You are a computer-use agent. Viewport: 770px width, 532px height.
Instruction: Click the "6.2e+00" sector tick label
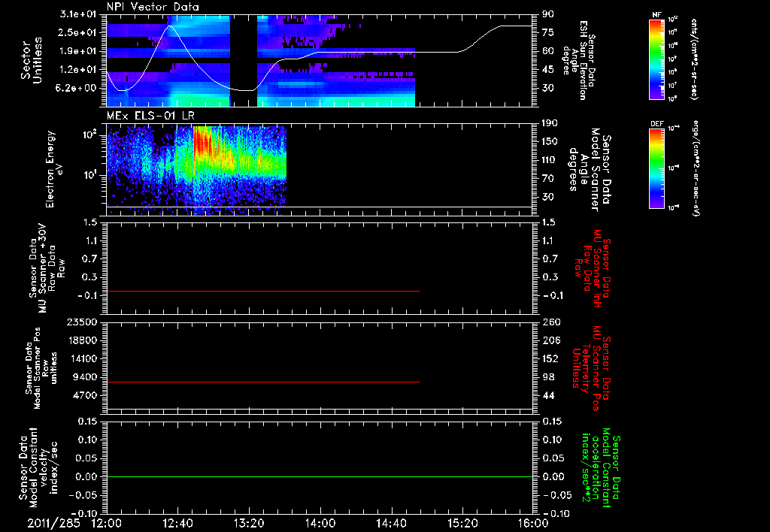pos(77,89)
